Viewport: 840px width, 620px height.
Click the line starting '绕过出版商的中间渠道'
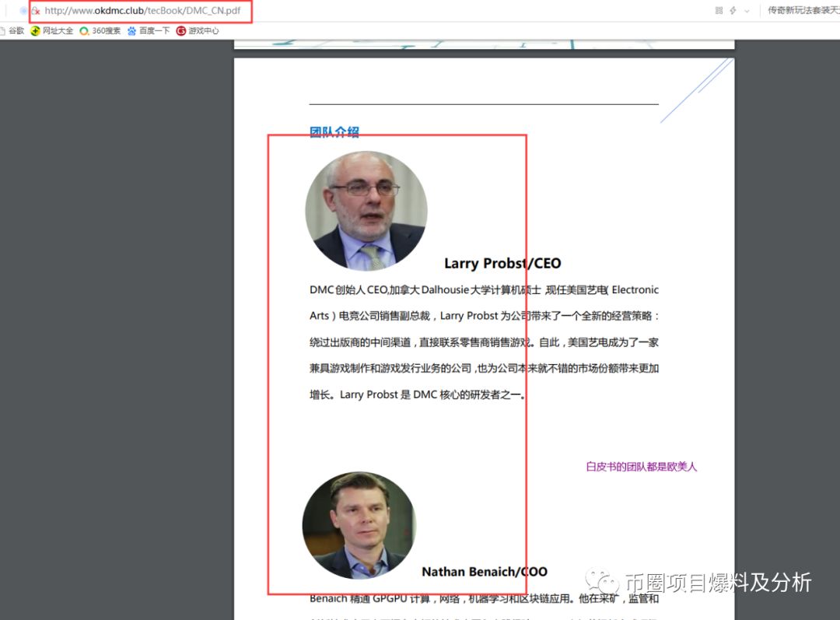tap(485, 342)
